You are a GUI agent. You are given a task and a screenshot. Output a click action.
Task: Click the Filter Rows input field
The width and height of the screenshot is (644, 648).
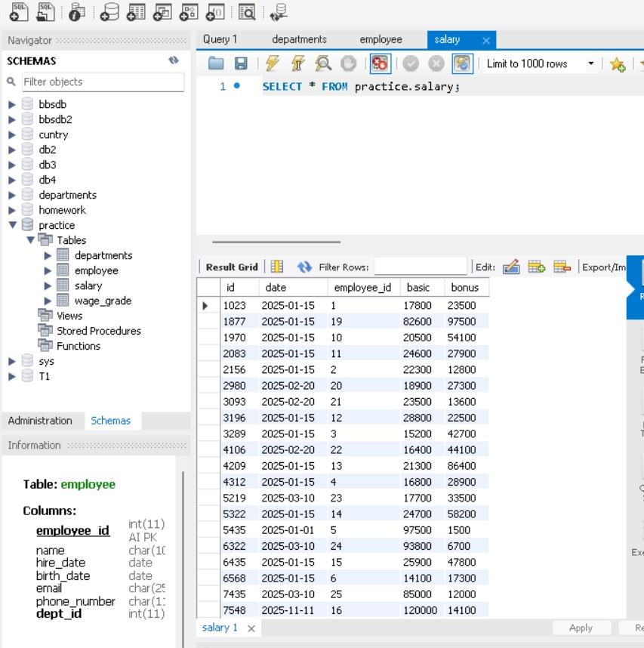pyautogui.click(x=420, y=267)
